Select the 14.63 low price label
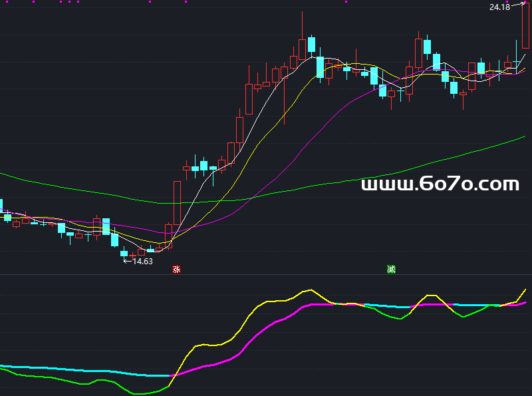 click(x=143, y=262)
